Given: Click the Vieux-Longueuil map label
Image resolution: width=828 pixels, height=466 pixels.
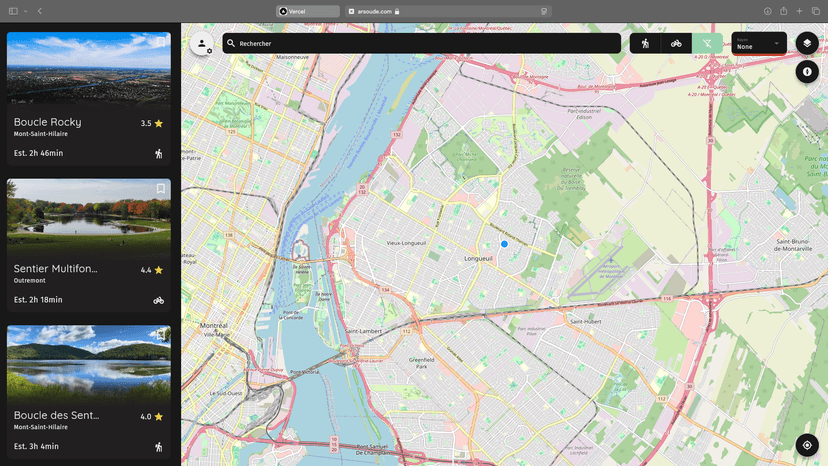Looking at the screenshot, I should pyautogui.click(x=406, y=243).
